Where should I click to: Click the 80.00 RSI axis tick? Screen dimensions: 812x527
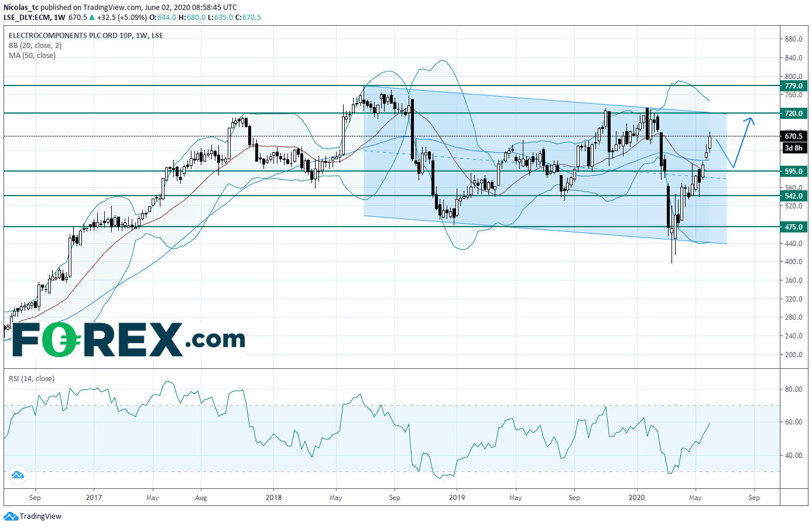[x=794, y=389]
